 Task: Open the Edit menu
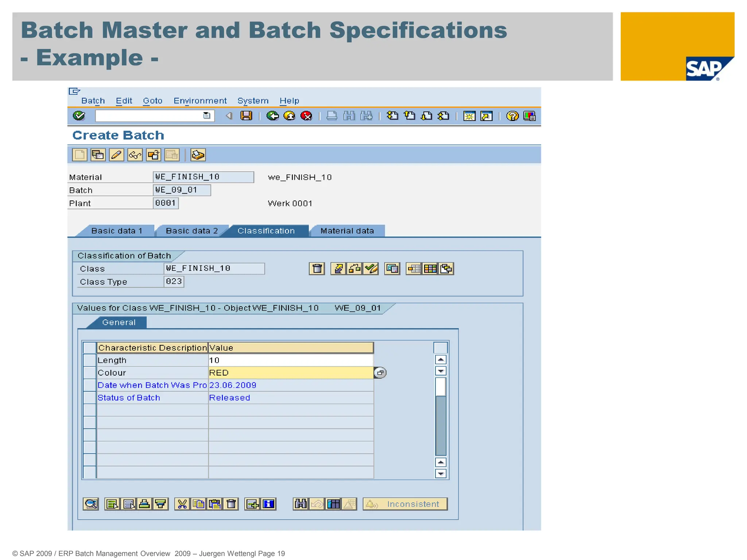click(x=124, y=101)
